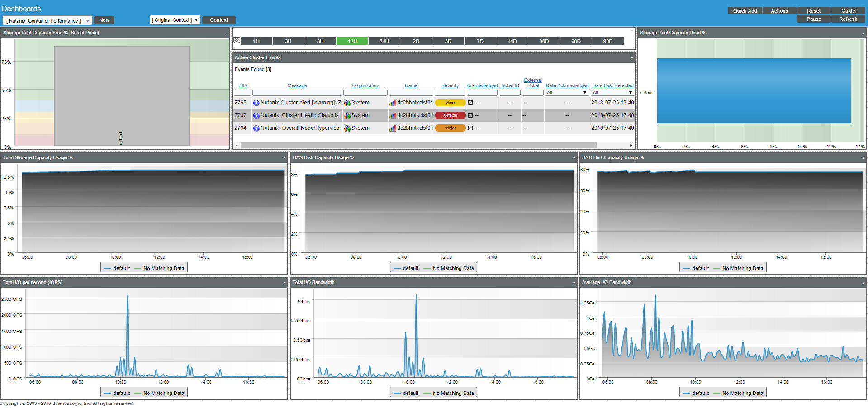Click the Quick Add button

tap(745, 11)
